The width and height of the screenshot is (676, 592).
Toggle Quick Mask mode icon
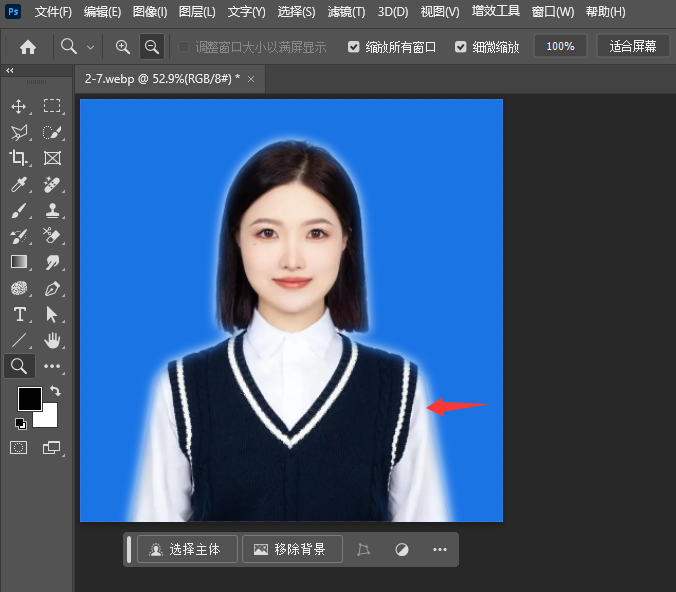(19, 448)
